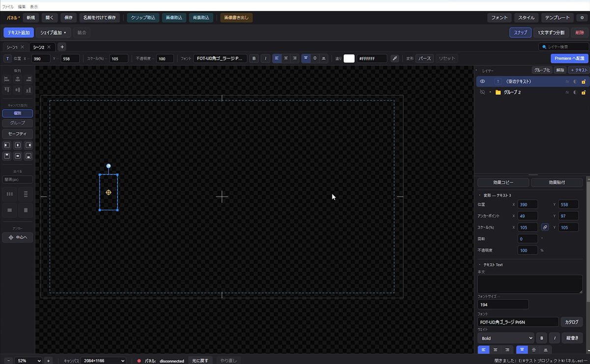The width and height of the screenshot is (590, 364).
Task: Click the 画像書き出し export button
Action: coord(236,18)
